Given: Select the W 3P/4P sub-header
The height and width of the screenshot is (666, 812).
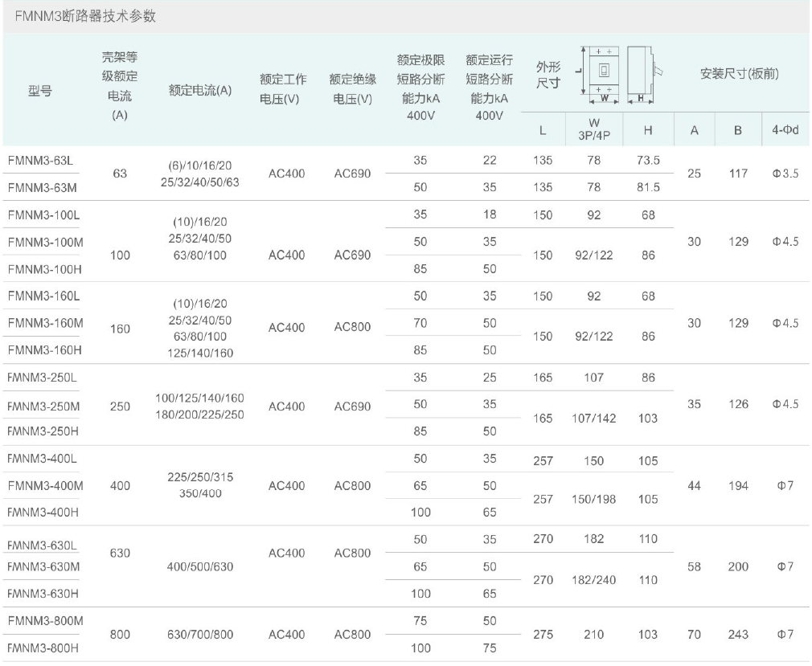Looking at the screenshot, I should (594, 129).
